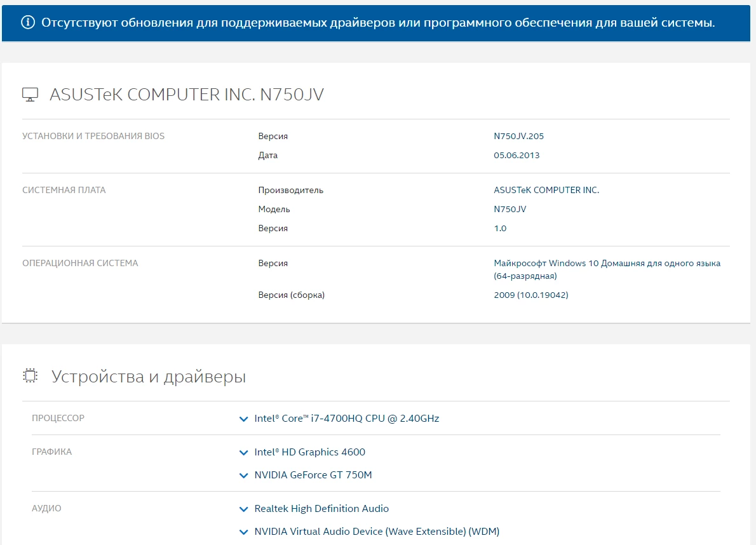Click the ПРОЦЕССОР category label
The image size is (756, 545).
(58, 418)
